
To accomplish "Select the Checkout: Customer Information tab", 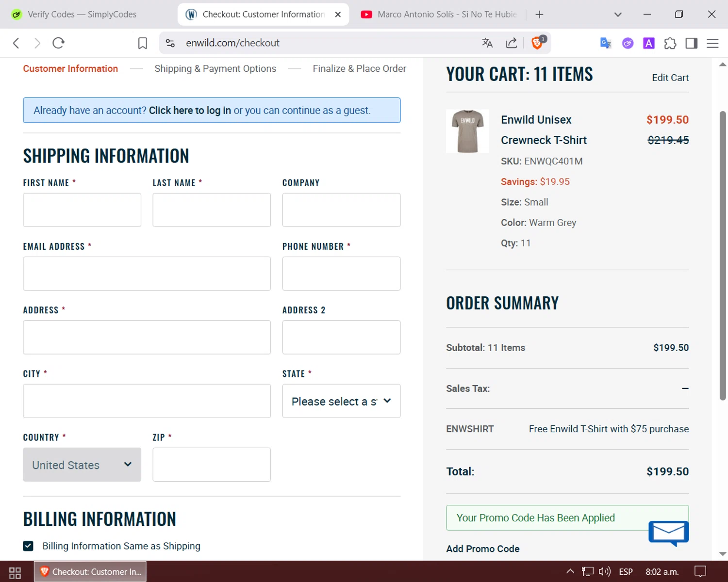I will click(x=262, y=15).
